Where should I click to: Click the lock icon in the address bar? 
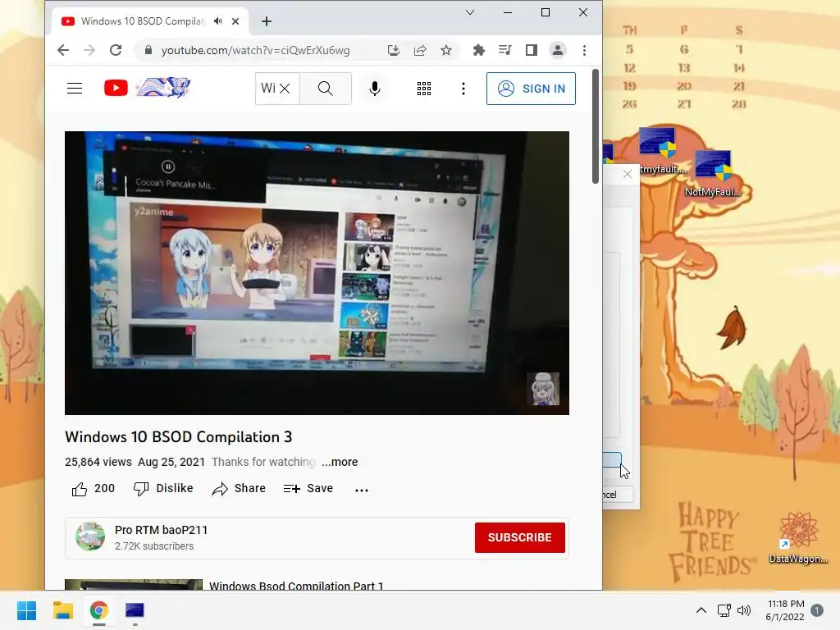click(149, 50)
